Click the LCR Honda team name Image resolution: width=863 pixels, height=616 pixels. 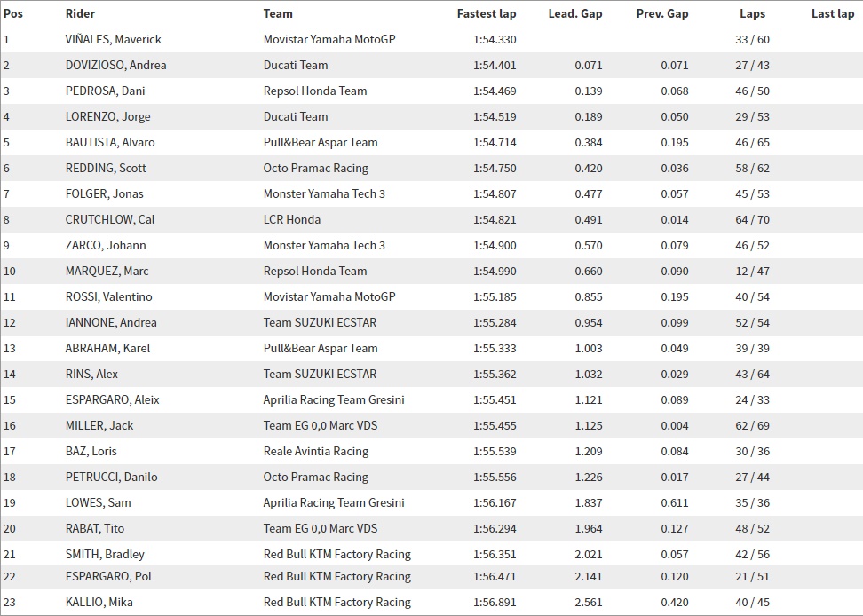292,219
